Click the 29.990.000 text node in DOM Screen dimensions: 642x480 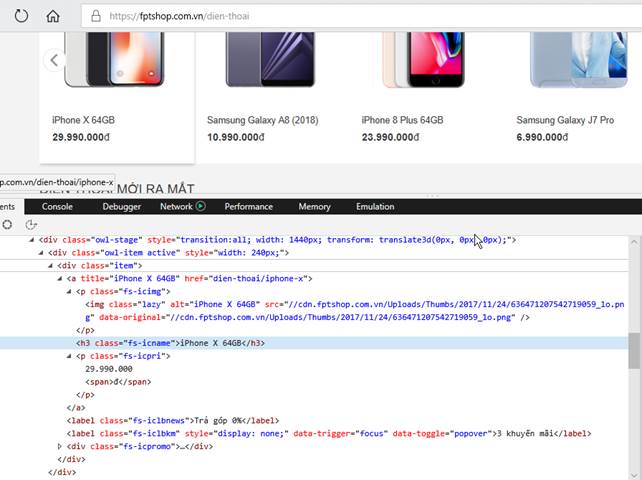point(109,369)
